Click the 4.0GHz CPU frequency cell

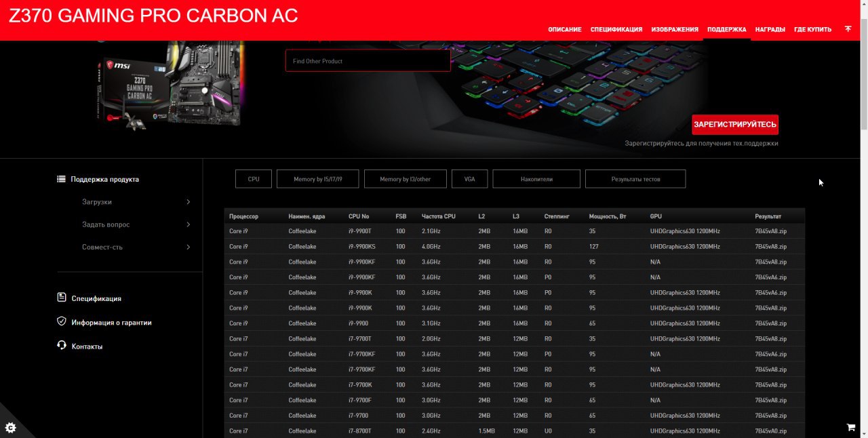point(431,247)
